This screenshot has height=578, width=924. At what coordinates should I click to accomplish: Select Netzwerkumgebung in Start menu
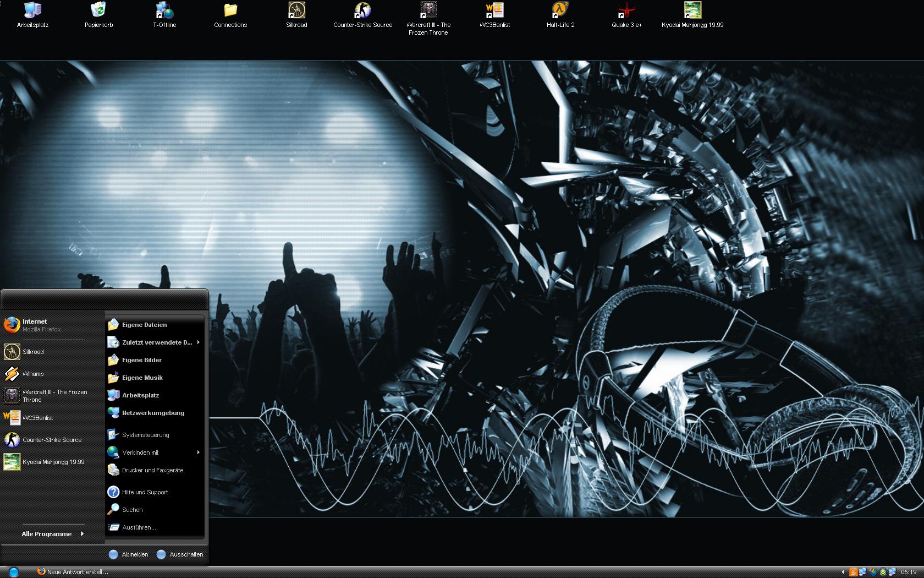tap(153, 413)
